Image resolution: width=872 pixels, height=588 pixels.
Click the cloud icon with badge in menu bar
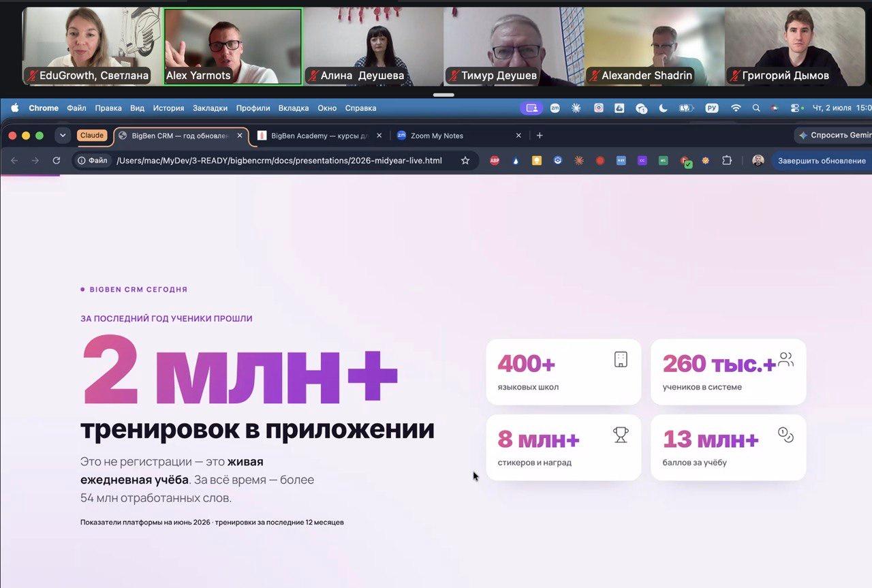641,108
